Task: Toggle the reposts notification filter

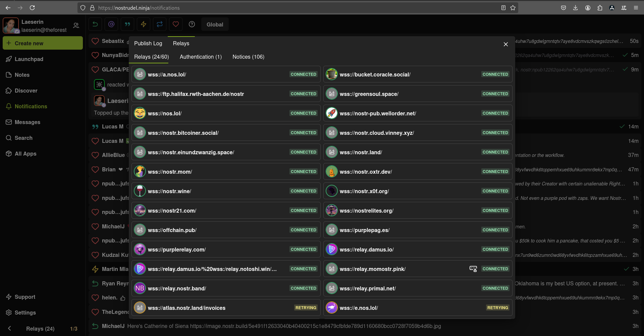Action: [x=160, y=24]
